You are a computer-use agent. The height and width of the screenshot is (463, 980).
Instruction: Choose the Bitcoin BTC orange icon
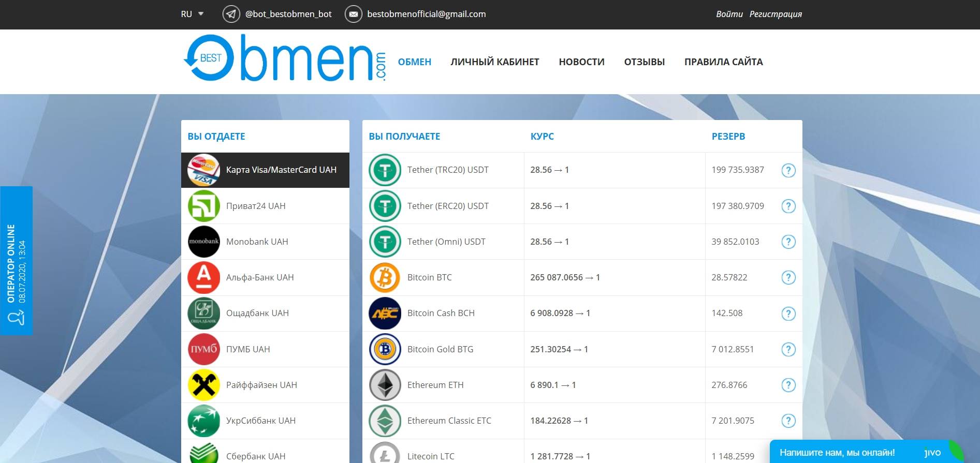click(x=385, y=277)
